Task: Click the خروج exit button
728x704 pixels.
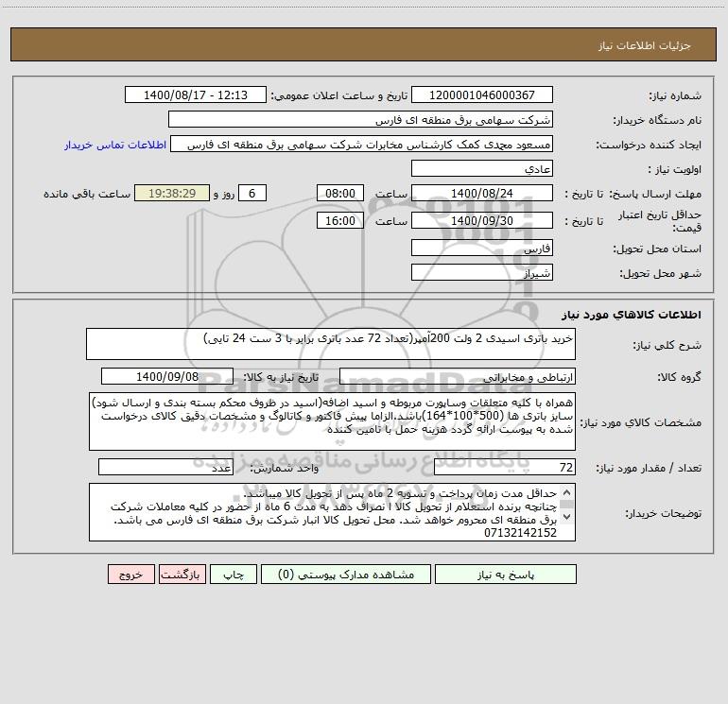Action: (x=130, y=575)
